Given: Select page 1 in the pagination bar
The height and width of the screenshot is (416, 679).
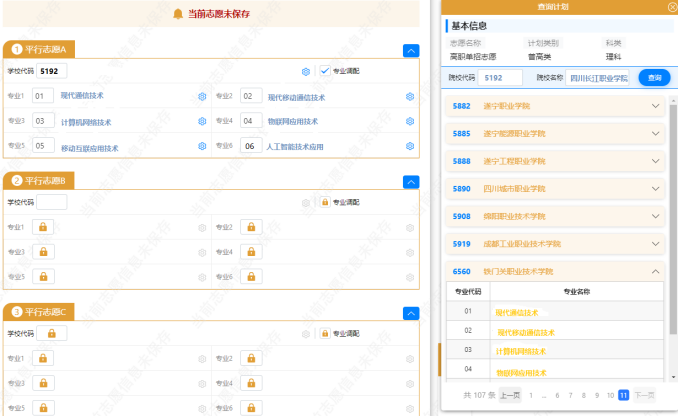Looking at the screenshot, I should pos(531,395).
